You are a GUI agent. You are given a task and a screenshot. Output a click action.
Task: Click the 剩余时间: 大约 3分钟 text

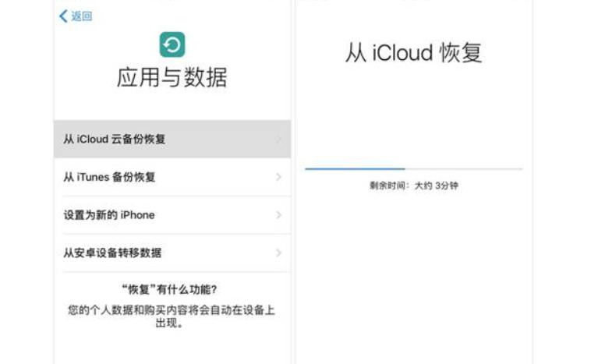tap(414, 186)
